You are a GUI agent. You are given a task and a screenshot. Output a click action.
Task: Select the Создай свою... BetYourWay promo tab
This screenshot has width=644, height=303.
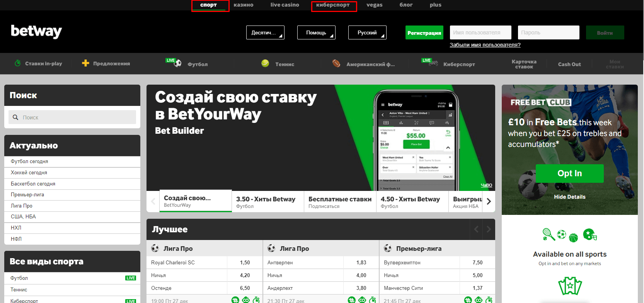tap(196, 201)
